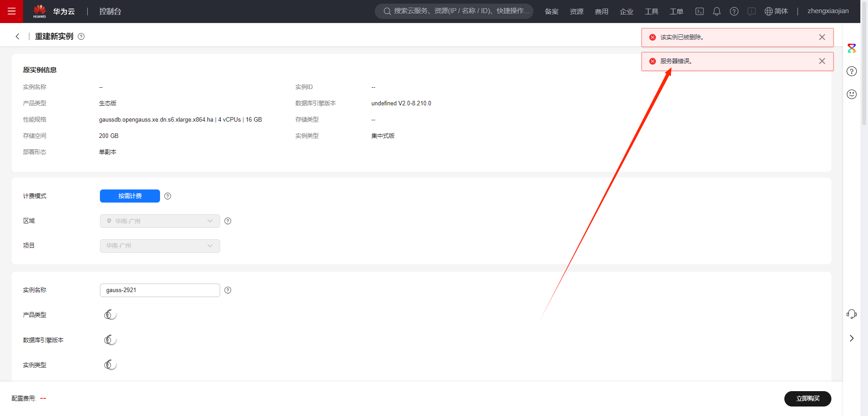Open help next to 按需计费
This screenshot has height=416, width=868.
168,196
